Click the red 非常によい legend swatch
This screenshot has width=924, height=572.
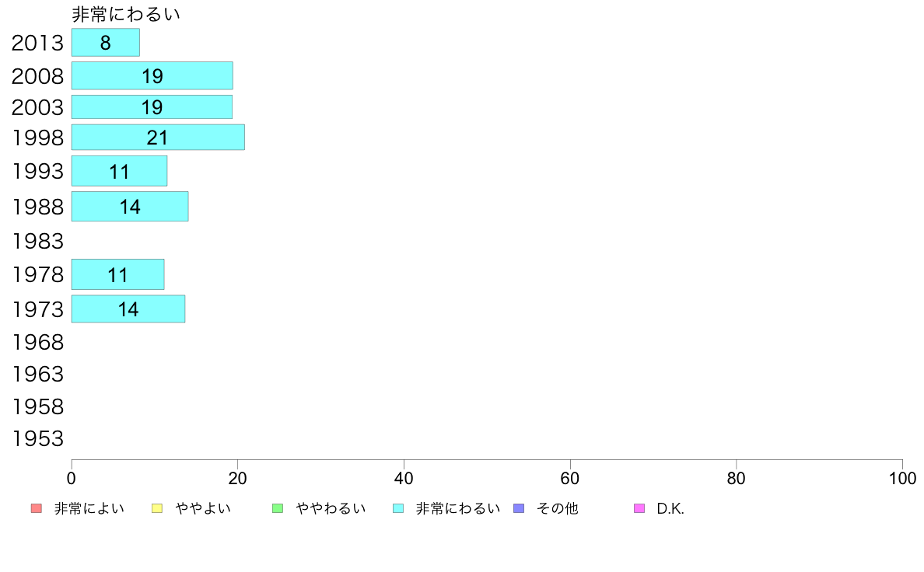pos(36,508)
